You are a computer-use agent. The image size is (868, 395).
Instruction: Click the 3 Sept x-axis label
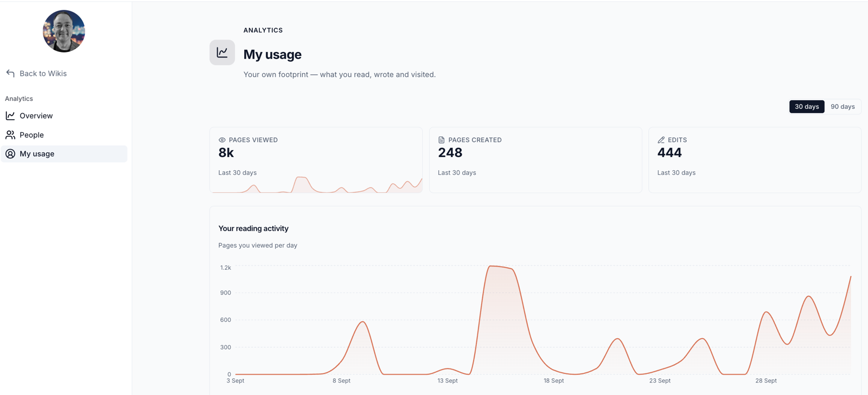pos(235,381)
